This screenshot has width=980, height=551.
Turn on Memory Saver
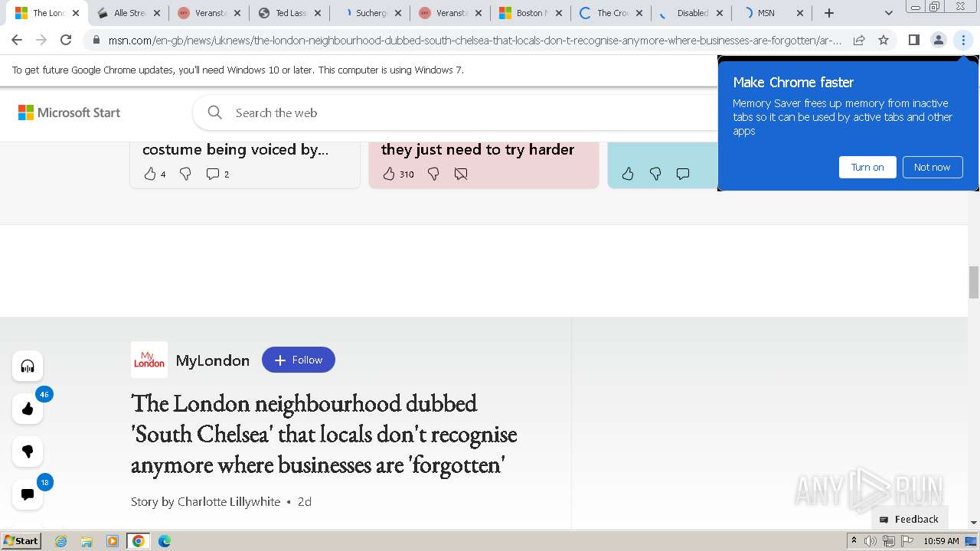(867, 167)
